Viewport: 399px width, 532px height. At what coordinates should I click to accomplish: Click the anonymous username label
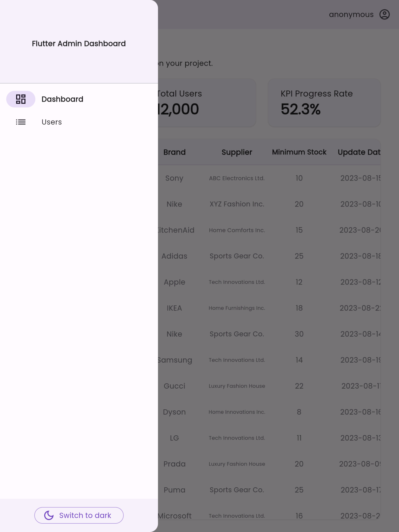[x=351, y=15]
